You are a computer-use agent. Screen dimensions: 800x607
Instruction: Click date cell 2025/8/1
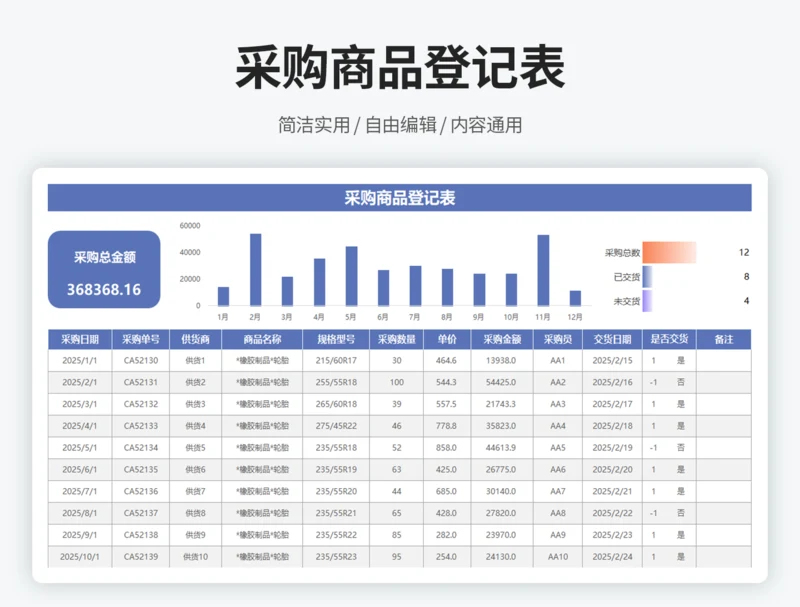point(80,513)
